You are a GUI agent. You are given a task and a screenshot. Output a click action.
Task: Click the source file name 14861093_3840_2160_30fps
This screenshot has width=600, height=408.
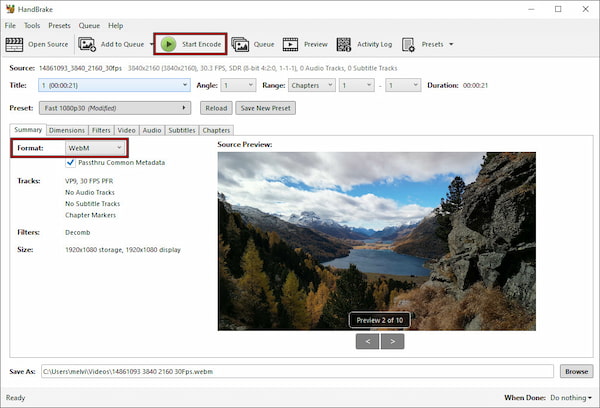point(80,68)
